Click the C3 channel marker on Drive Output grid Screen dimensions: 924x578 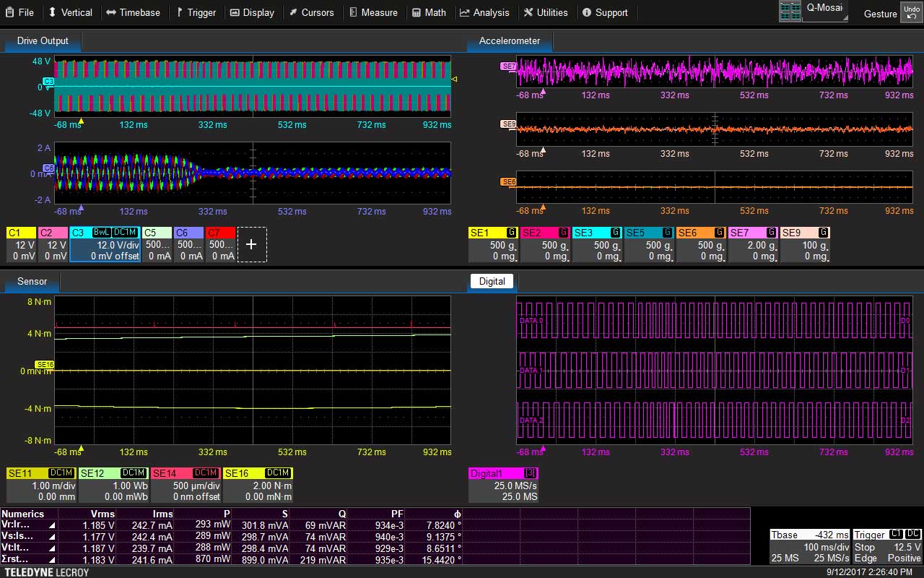pos(48,82)
